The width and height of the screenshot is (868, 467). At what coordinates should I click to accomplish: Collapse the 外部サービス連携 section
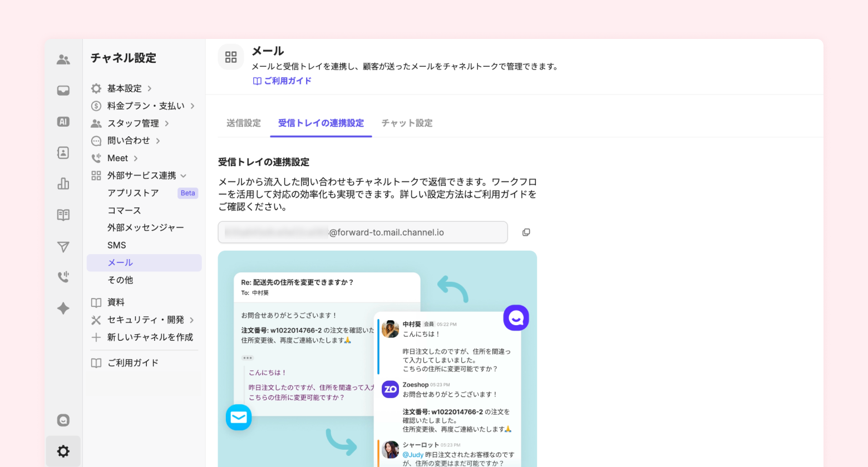click(x=184, y=176)
